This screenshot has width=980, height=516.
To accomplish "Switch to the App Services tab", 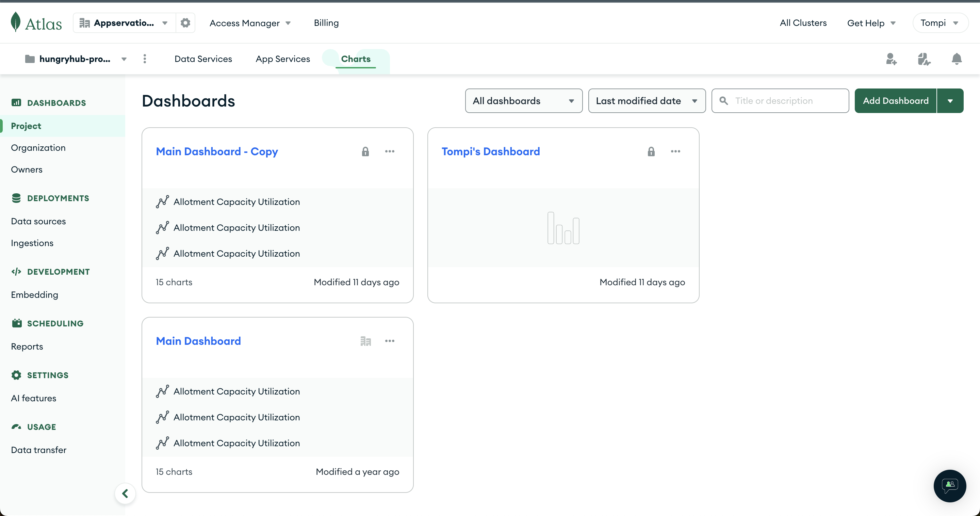I will 283,59.
